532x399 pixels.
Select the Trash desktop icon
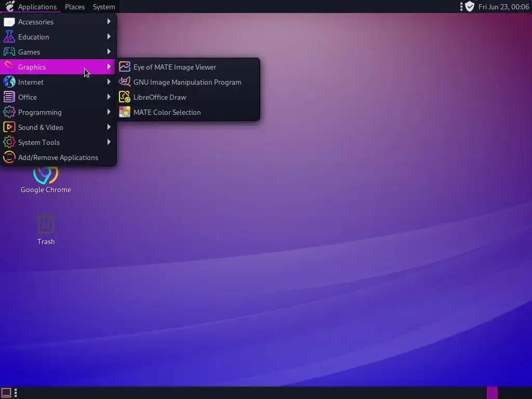(46, 224)
